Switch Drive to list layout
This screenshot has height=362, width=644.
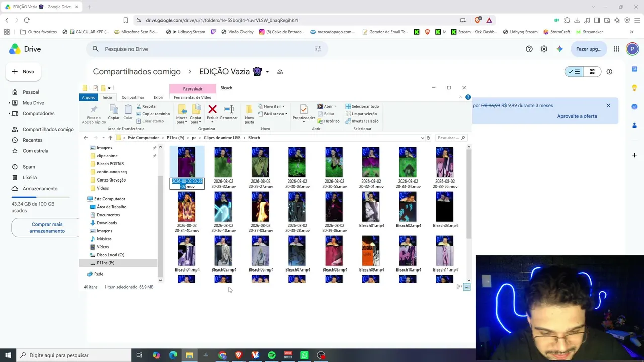[574, 72]
